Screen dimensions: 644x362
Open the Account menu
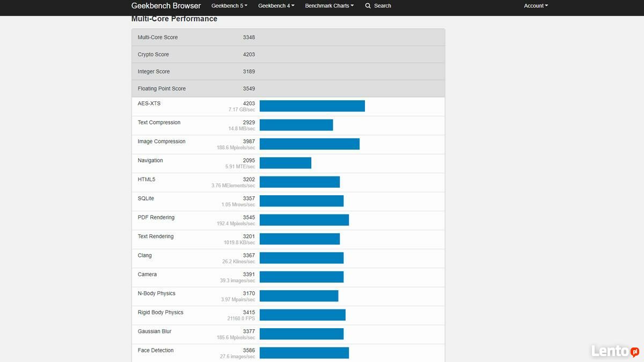pyautogui.click(x=536, y=6)
